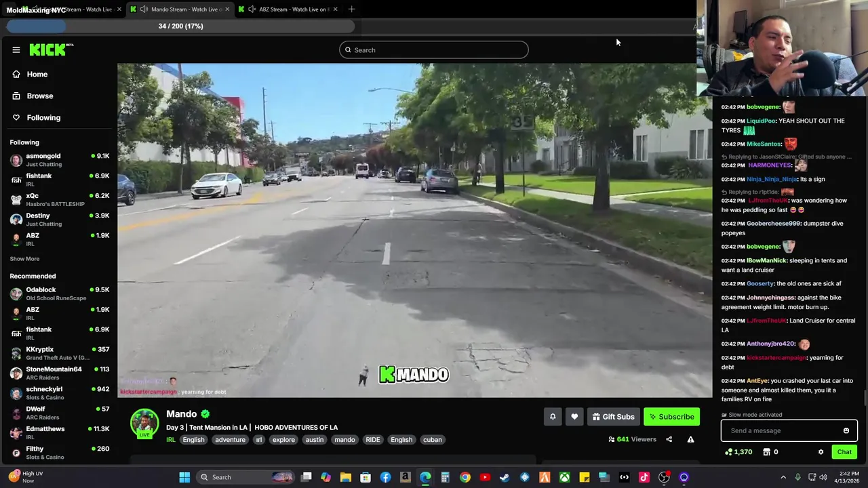This screenshot has width=868, height=488.
Task: Select the explore tag
Action: click(283, 439)
